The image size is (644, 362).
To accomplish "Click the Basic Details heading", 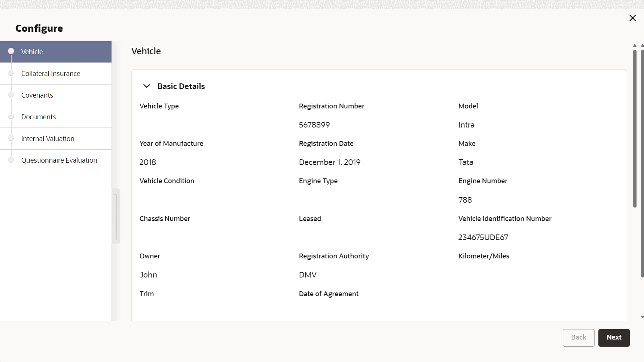I will click(181, 86).
